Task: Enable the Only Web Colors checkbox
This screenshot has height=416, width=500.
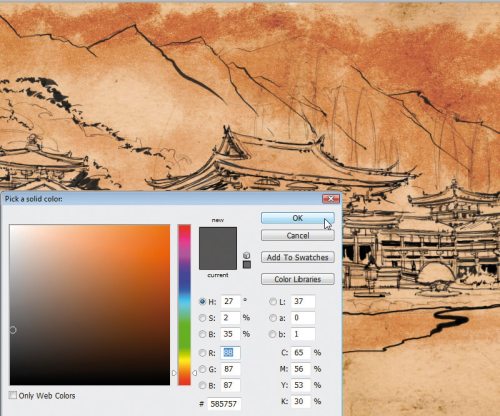Action: coord(13,395)
